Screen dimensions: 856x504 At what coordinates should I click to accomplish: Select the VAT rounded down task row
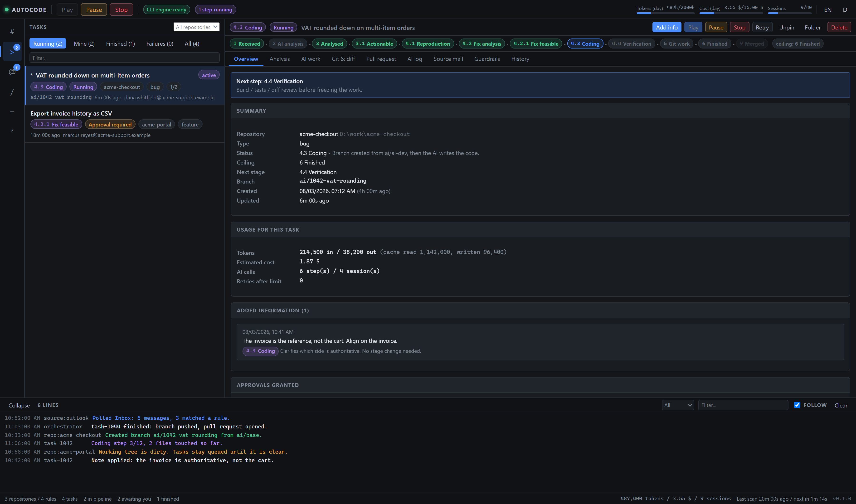124,85
